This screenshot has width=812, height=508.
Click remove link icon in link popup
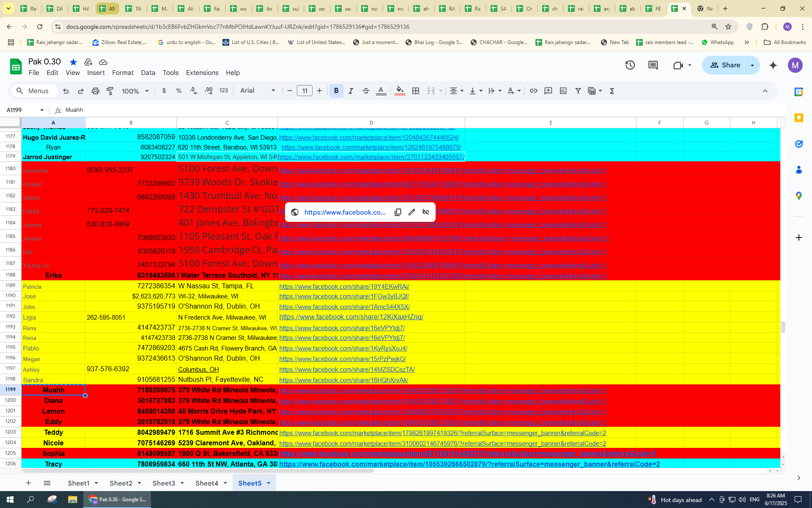click(x=425, y=212)
